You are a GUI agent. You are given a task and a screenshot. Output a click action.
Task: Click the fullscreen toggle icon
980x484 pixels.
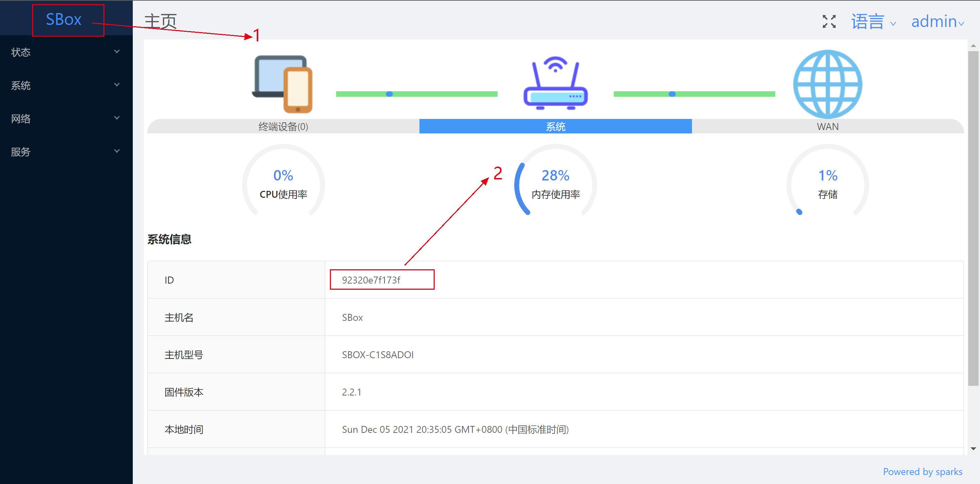coord(829,21)
